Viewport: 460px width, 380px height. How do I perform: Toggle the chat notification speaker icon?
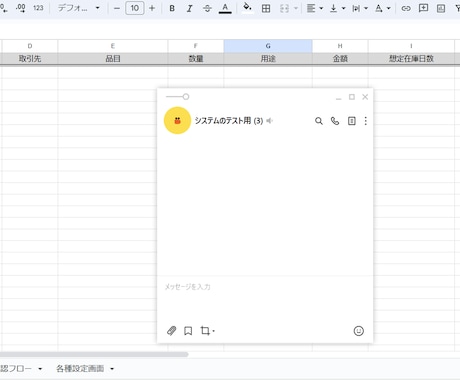pyautogui.click(x=270, y=121)
